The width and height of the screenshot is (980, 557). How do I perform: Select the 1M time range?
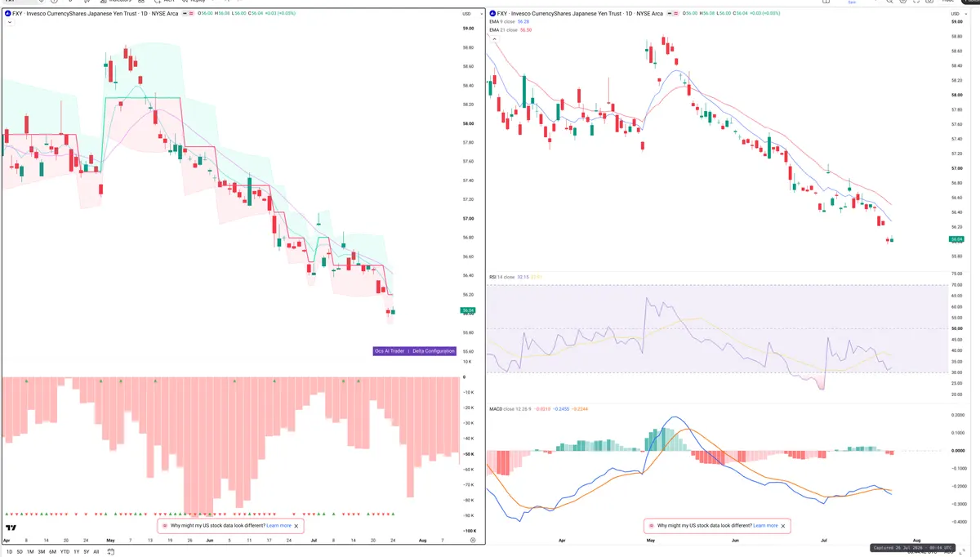[31, 551]
